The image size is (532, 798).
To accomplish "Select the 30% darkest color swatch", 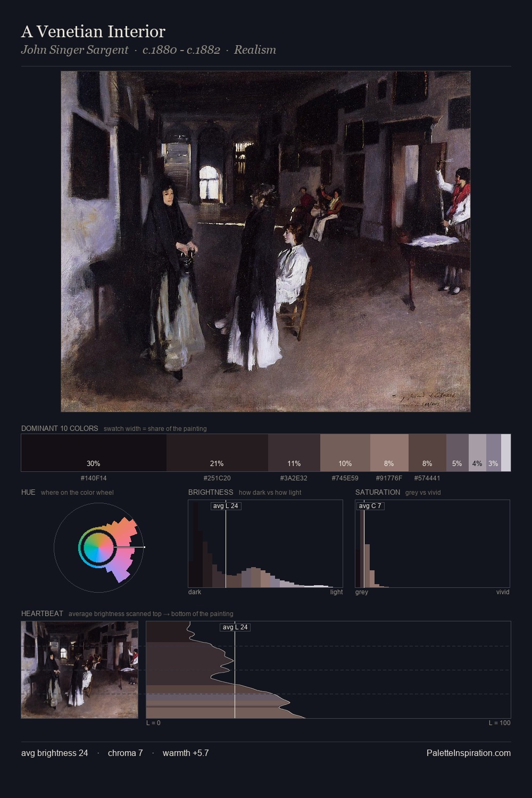I will click(x=94, y=453).
